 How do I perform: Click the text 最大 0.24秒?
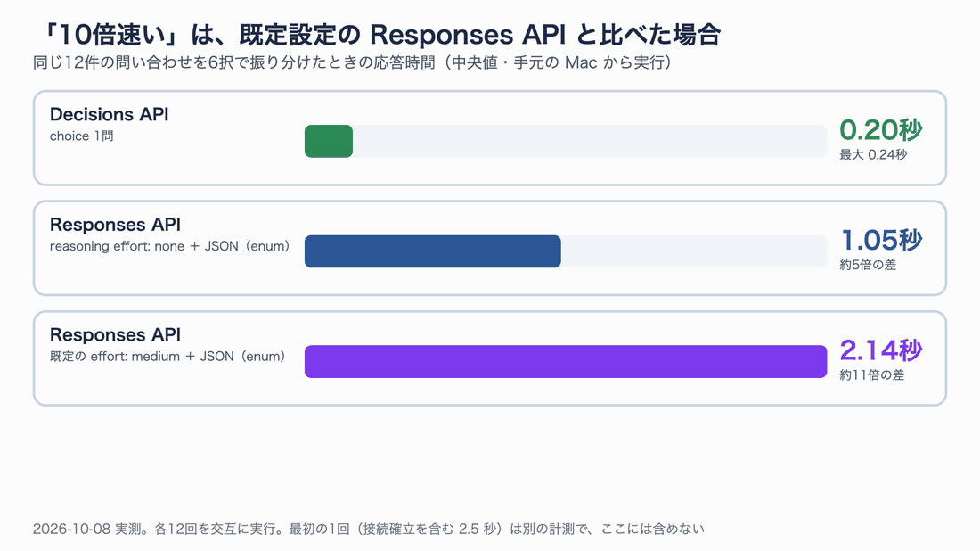[x=873, y=154]
